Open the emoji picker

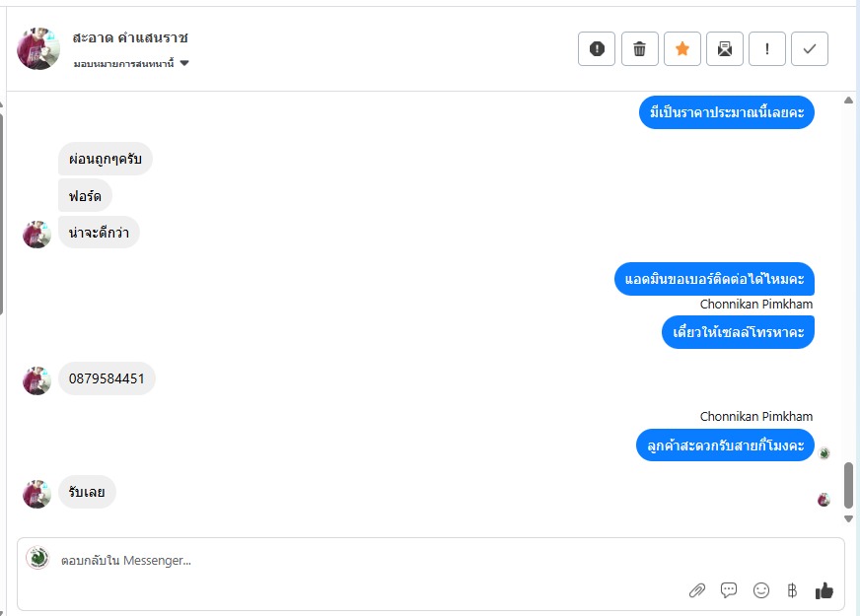click(x=760, y=590)
